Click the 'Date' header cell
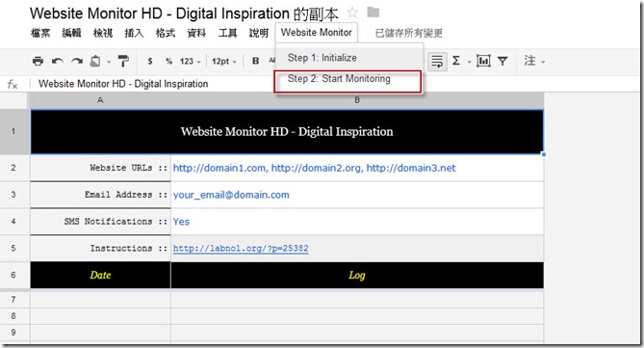 click(101, 275)
